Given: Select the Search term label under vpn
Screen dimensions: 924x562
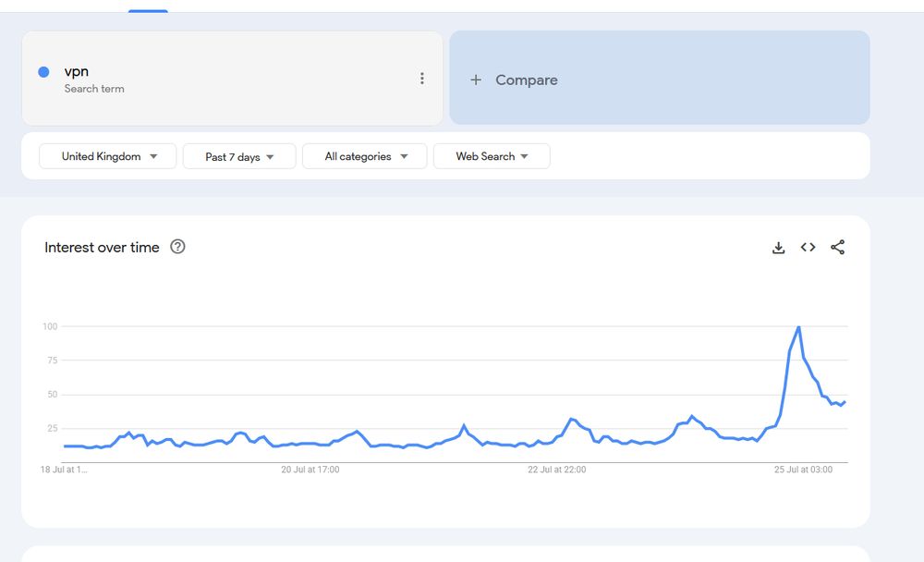Looking at the screenshot, I should (x=94, y=89).
